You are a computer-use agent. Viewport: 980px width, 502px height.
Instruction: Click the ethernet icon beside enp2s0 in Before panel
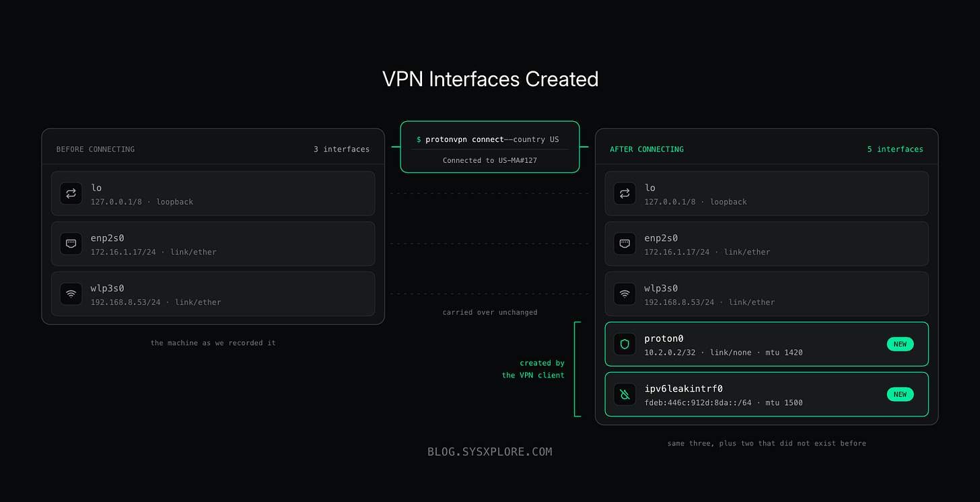[x=71, y=244]
